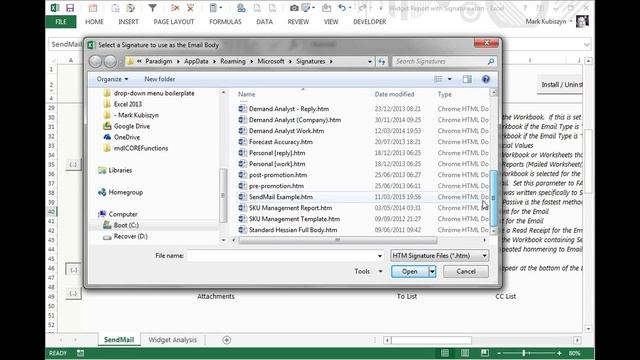
Task: Sort by Date modified column header
Action: [x=394, y=94]
